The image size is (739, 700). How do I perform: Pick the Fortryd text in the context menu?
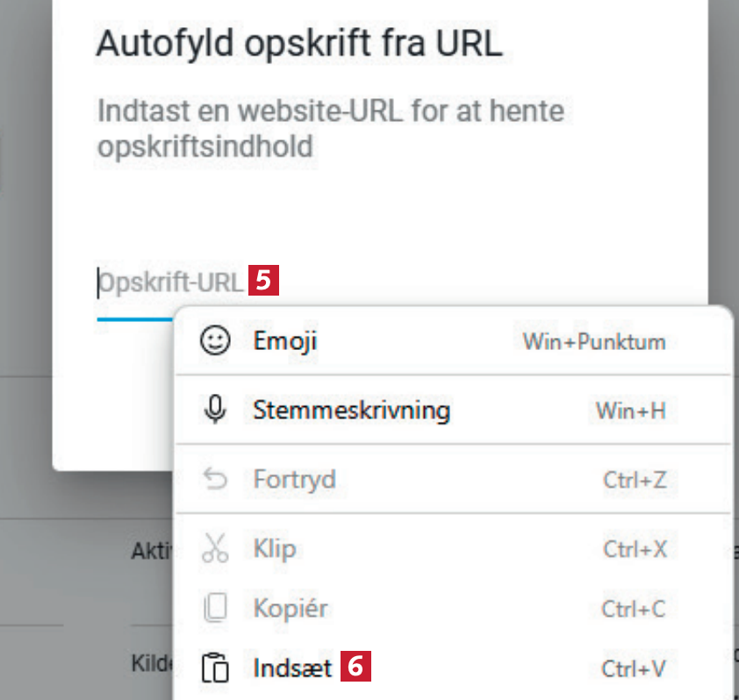294,480
